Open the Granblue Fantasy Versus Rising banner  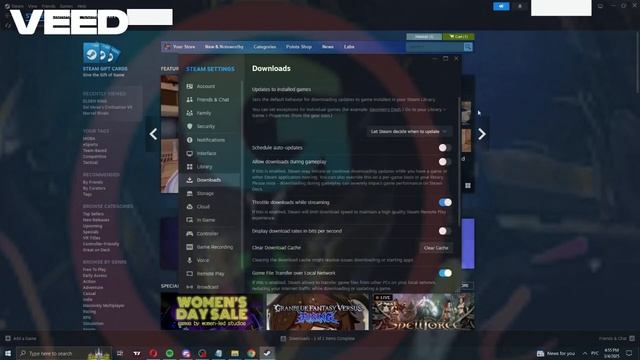[x=318, y=311]
